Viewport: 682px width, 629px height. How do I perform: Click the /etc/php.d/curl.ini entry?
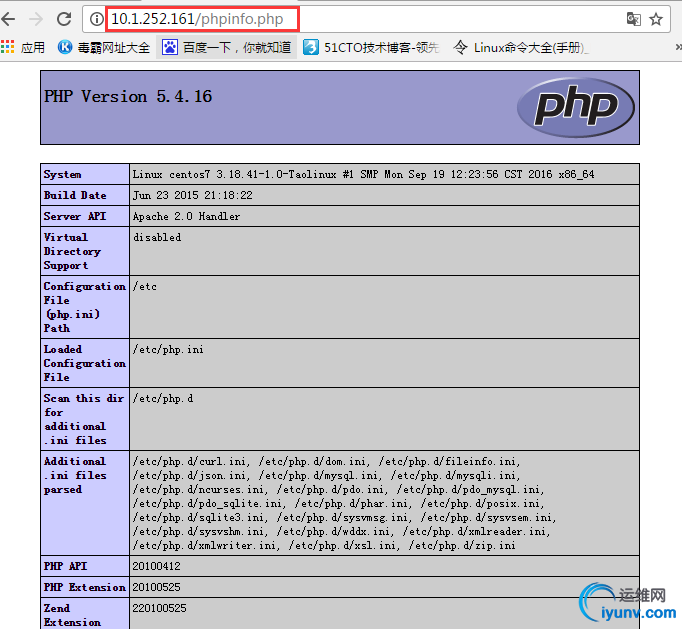pyautogui.click(x=189, y=461)
